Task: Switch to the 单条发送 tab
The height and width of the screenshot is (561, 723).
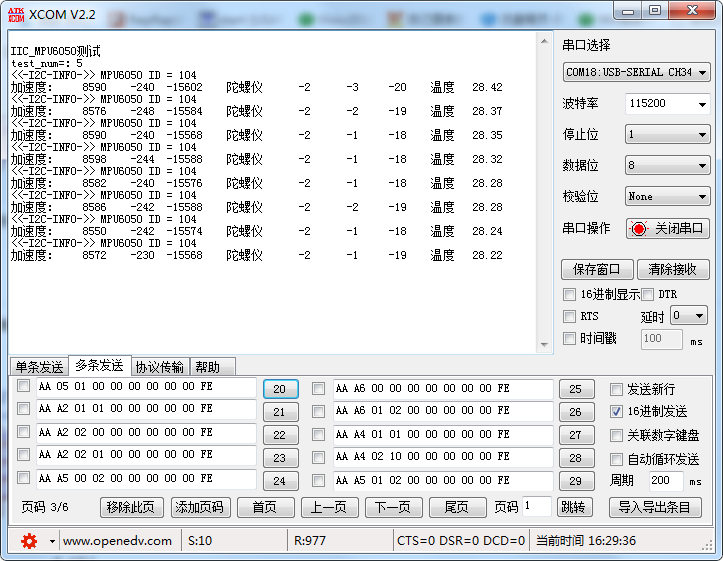Action: (x=40, y=367)
